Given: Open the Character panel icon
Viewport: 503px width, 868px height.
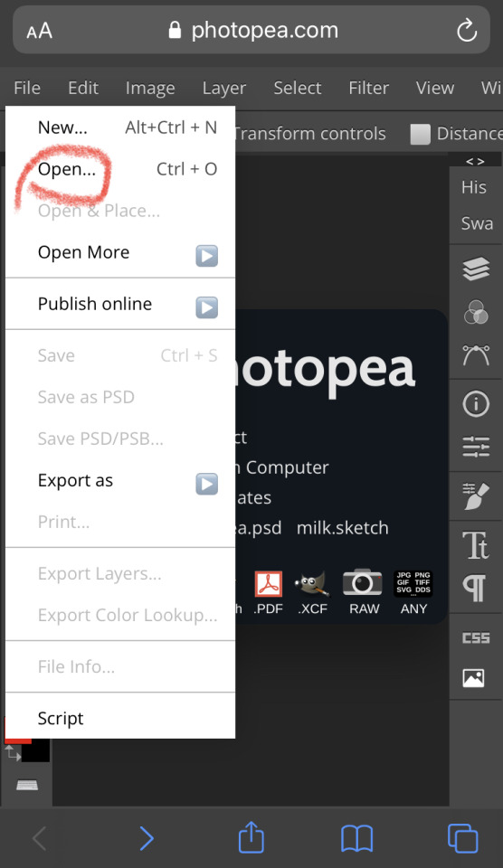Looking at the screenshot, I should [x=476, y=544].
